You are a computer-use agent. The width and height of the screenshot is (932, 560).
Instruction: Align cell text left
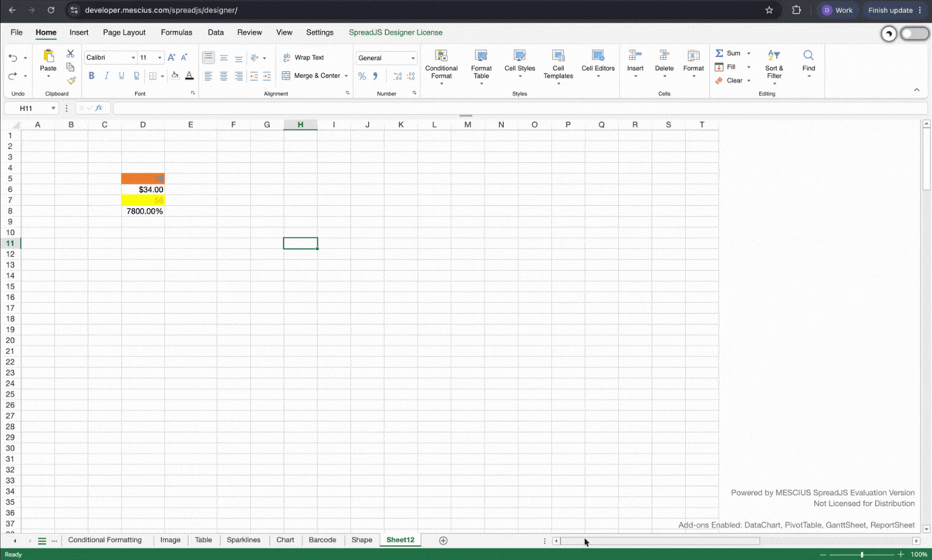(x=208, y=76)
